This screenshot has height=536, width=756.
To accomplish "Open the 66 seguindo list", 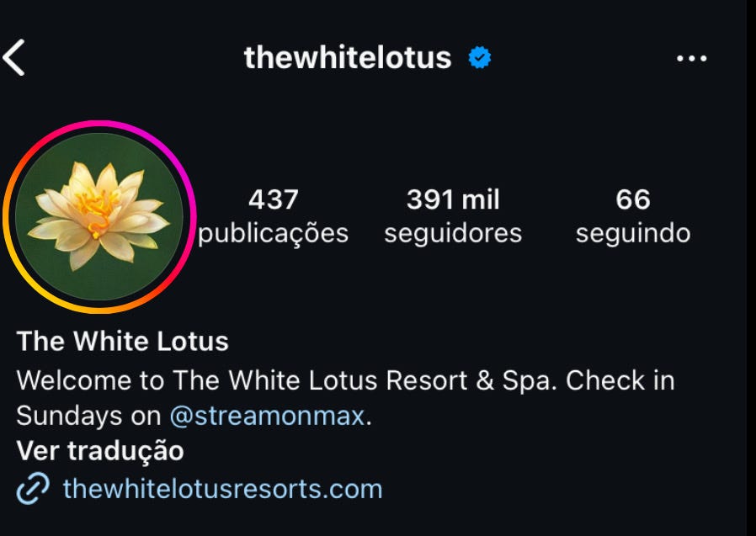I will click(633, 216).
